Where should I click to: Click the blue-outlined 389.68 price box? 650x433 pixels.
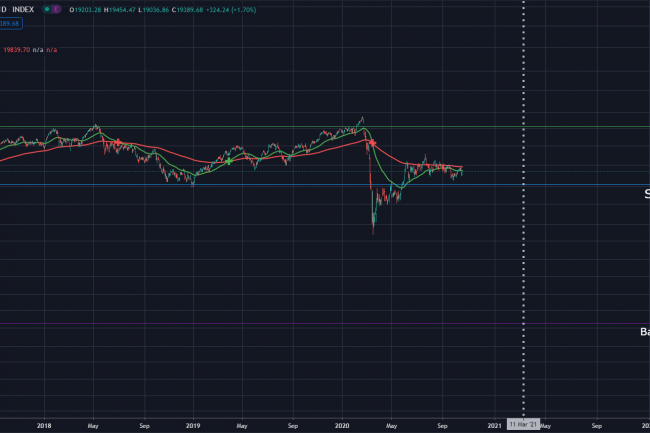tap(12, 23)
